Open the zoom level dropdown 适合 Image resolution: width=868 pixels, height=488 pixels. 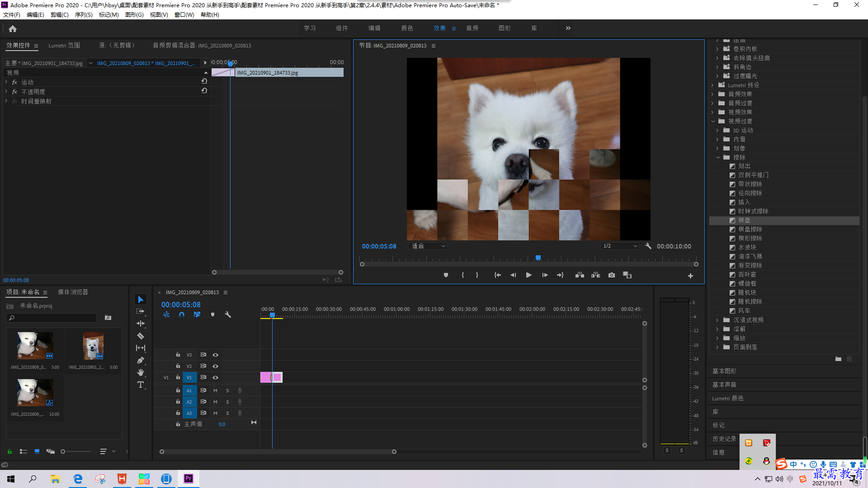pos(428,246)
